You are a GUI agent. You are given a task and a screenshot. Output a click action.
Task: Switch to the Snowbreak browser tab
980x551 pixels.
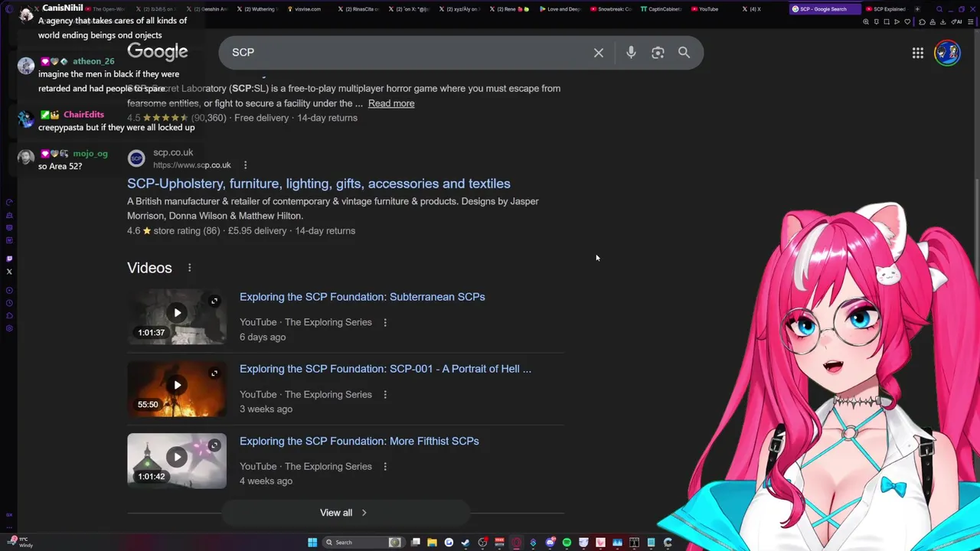click(610, 9)
